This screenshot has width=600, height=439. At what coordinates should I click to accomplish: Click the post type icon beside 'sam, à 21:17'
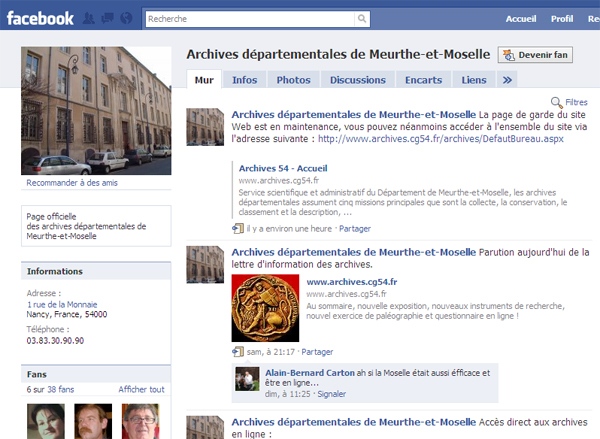click(238, 352)
